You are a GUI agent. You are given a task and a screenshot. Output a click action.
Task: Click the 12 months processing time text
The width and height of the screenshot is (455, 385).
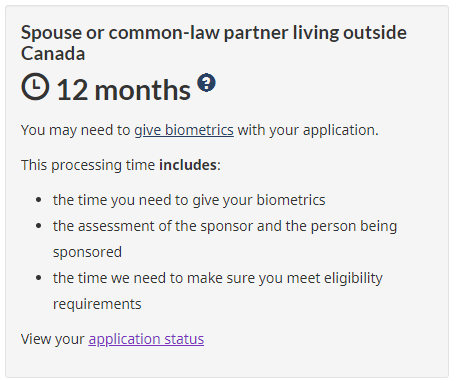124,90
